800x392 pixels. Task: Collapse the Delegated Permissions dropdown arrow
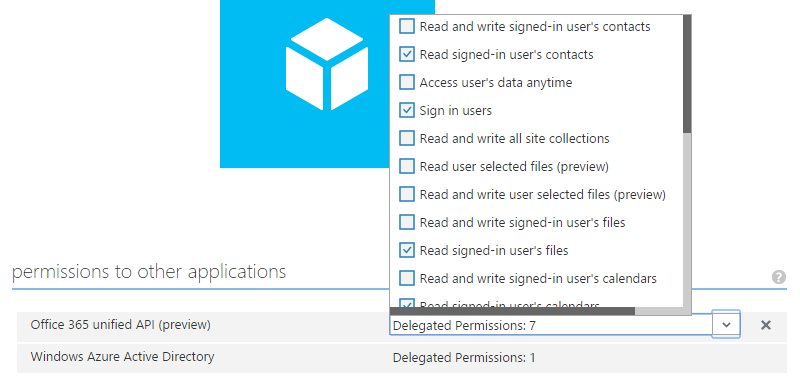727,325
